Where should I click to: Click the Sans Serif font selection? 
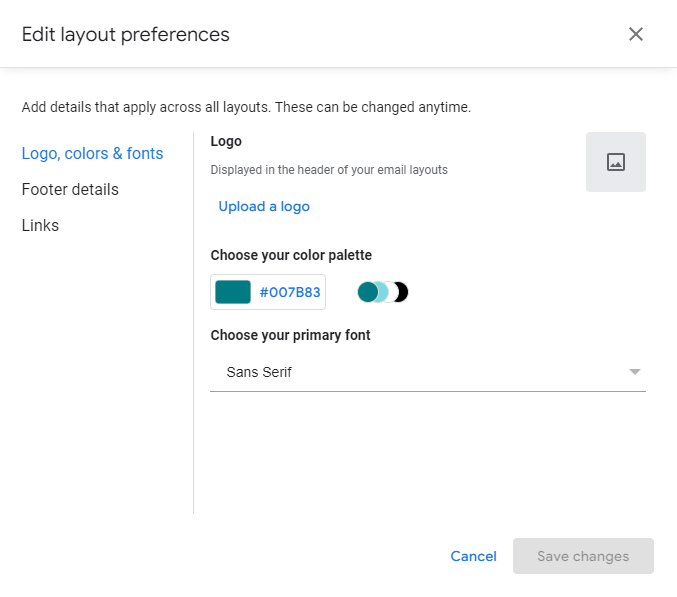point(260,372)
